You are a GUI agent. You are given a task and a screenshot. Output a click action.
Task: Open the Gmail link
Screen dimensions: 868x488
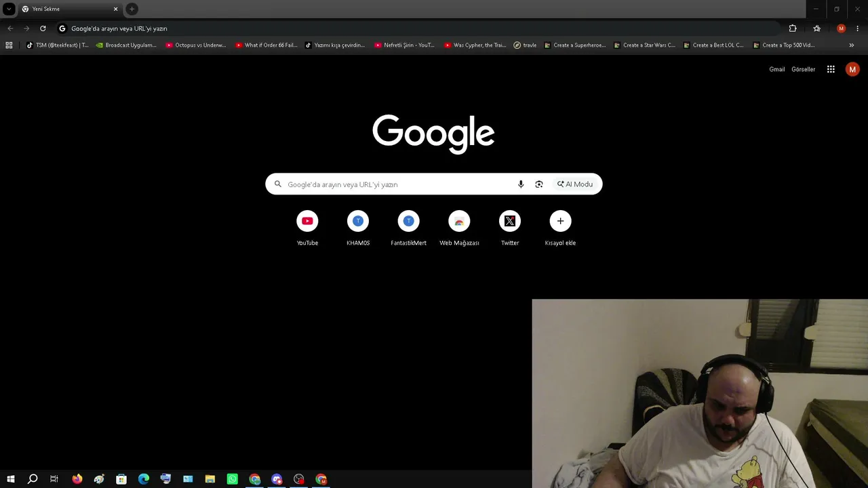click(777, 69)
